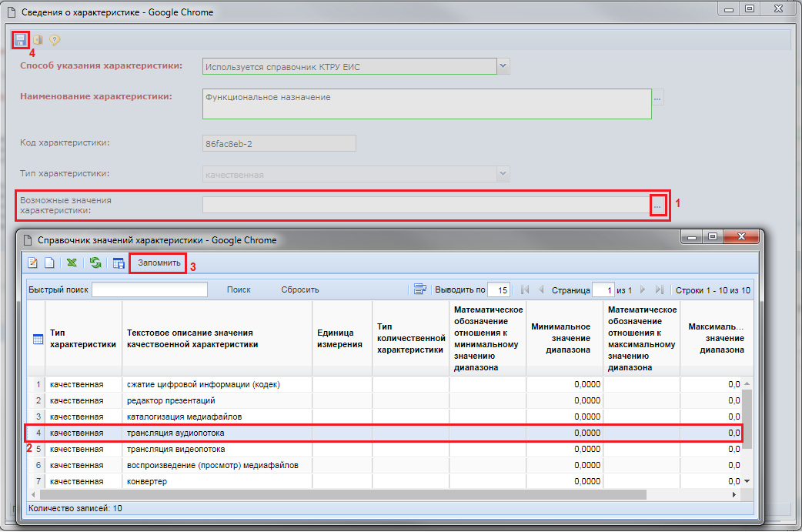
Task: Export the list with the Excel icon
Action: click(x=72, y=263)
